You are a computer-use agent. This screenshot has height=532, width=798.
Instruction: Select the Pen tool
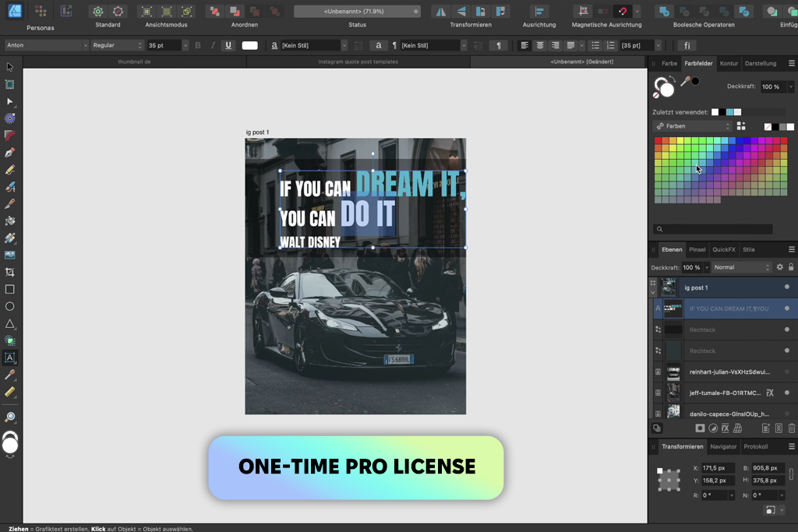coord(9,153)
